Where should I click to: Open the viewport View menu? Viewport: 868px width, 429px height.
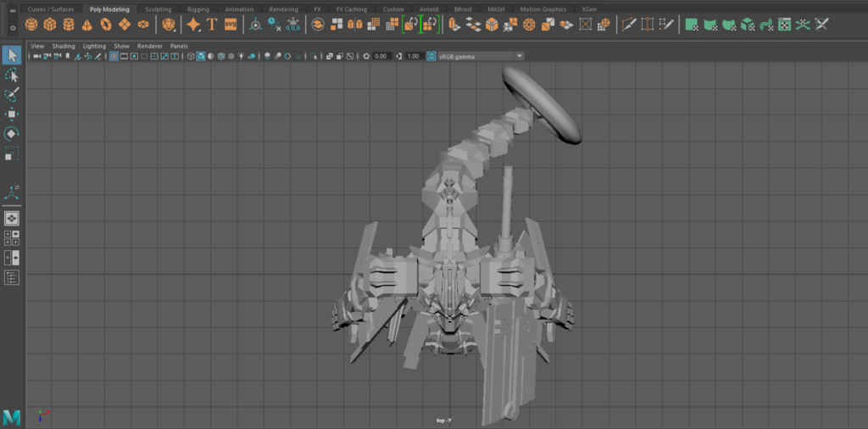[37, 46]
